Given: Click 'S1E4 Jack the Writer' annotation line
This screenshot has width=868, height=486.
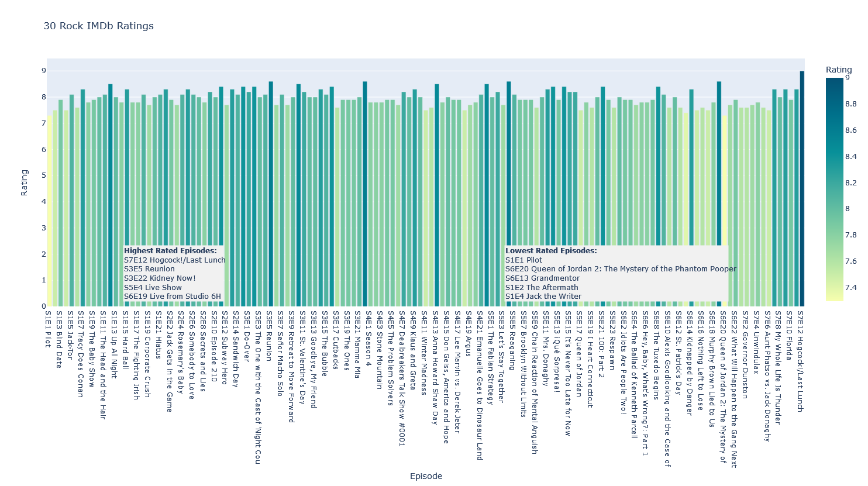Looking at the screenshot, I should [x=543, y=297].
